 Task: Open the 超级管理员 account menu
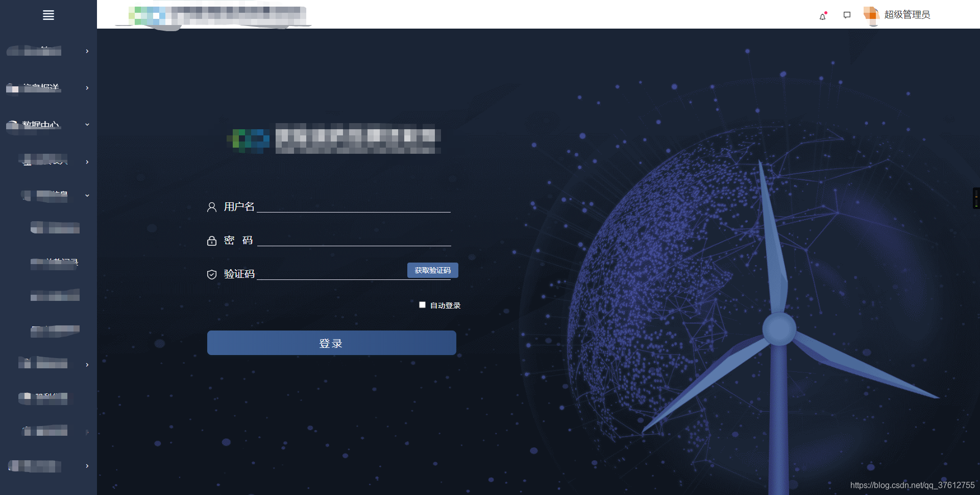pos(907,15)
